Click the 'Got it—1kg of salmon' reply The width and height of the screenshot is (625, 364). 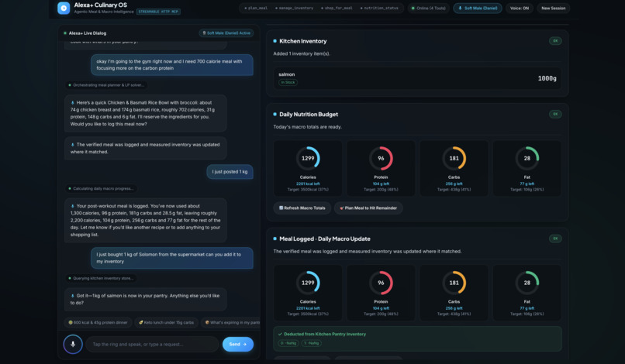[146, 299]
